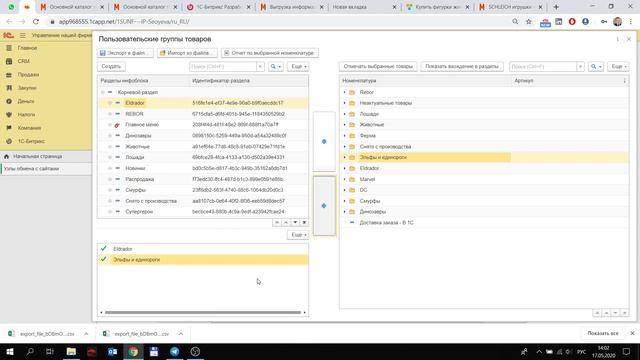
Task: Collapse Корневой раздел tree node
Action: click(x=103, y=92)
